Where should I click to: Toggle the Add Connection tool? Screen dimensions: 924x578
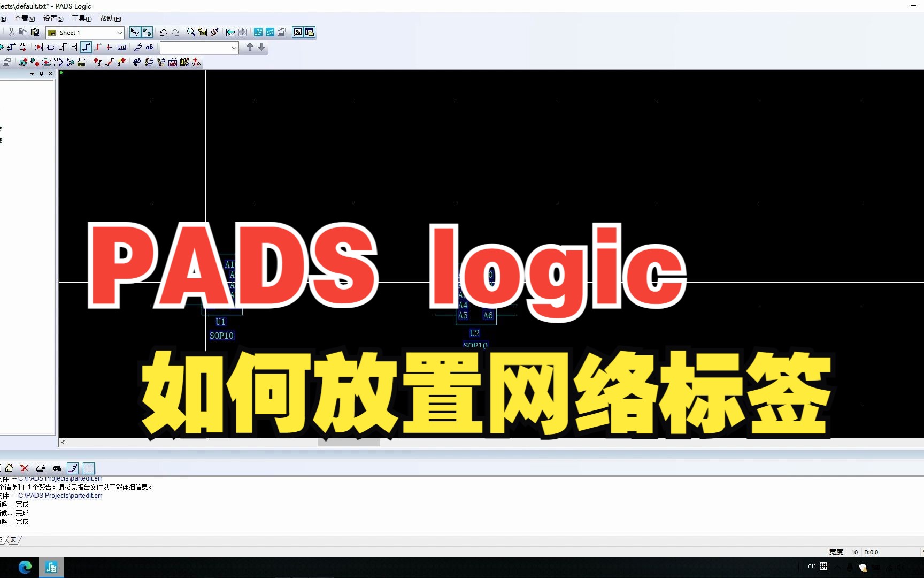86,47
